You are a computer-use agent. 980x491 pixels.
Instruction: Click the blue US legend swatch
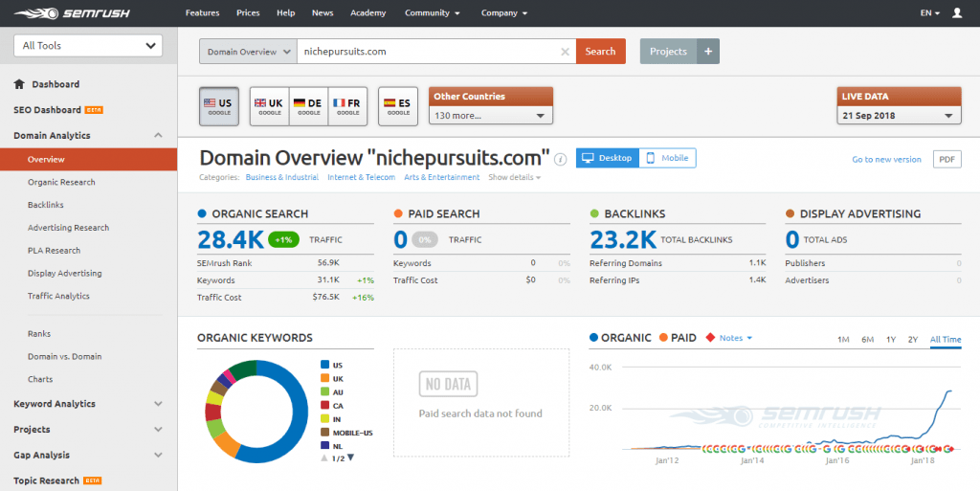pyautogui.click(x=325, y=365)
